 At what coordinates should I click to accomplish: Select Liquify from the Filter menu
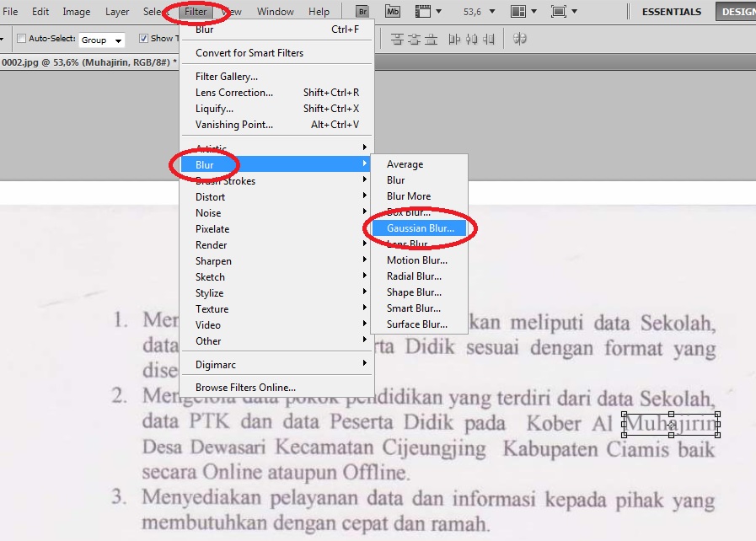point(214,108)
